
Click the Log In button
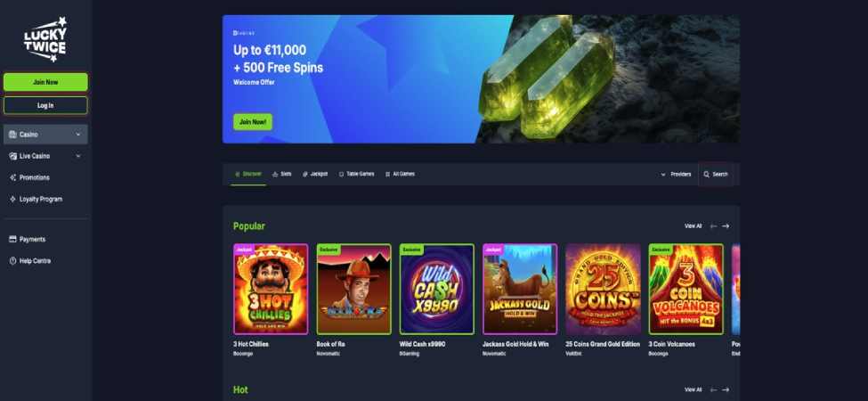click(45, 105)
